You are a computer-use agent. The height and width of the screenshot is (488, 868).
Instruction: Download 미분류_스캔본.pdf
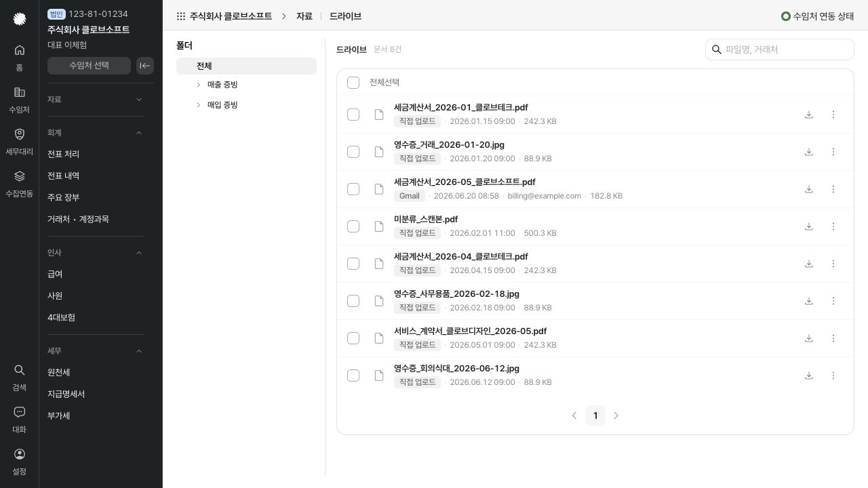809,226
